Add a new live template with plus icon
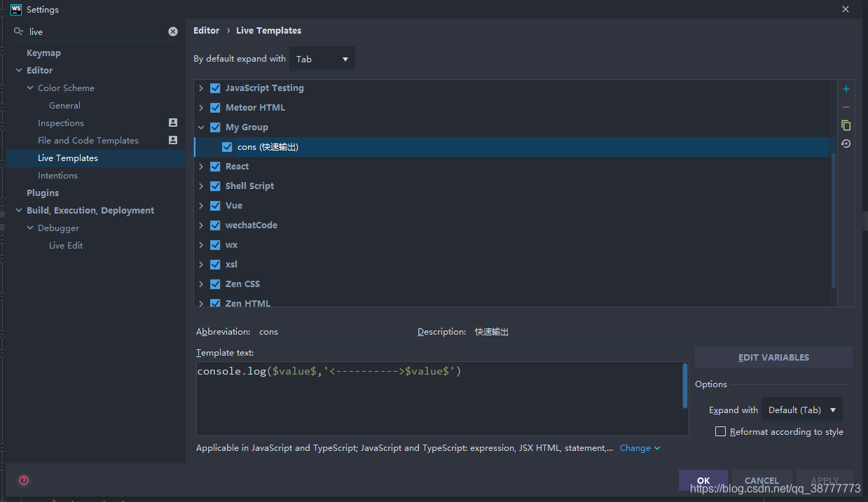Screen dimensions: 868x502 point(846,89)
